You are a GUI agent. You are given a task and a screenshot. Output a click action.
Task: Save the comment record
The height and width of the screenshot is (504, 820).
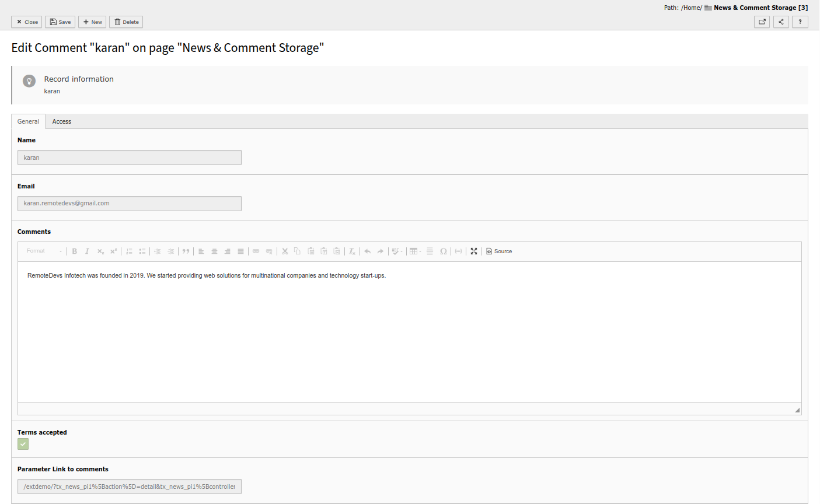click(60, 22)
